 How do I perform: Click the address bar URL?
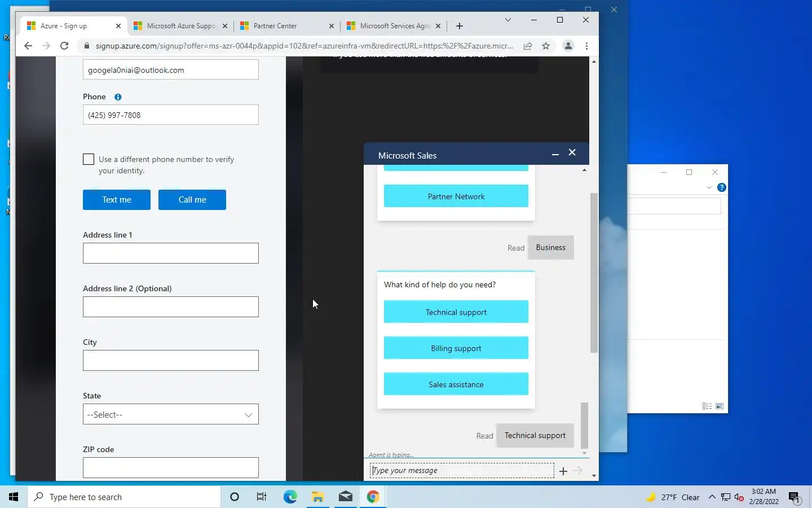(304, 46)
